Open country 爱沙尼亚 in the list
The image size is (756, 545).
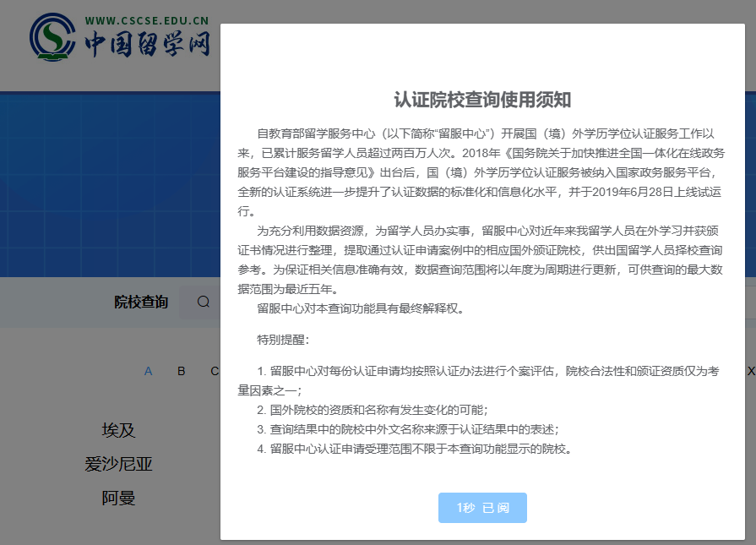click(x=118, y=464)
